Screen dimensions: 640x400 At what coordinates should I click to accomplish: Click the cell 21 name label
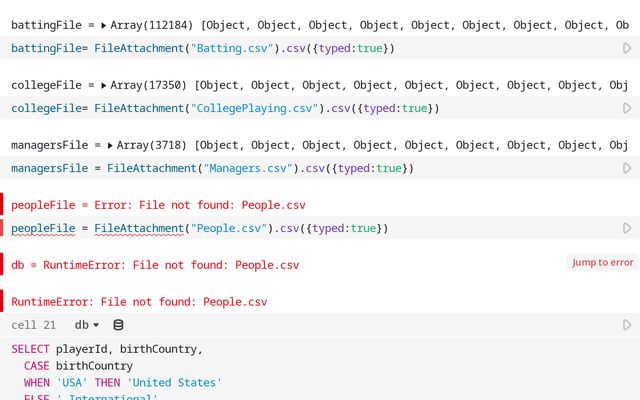(33, 325)
